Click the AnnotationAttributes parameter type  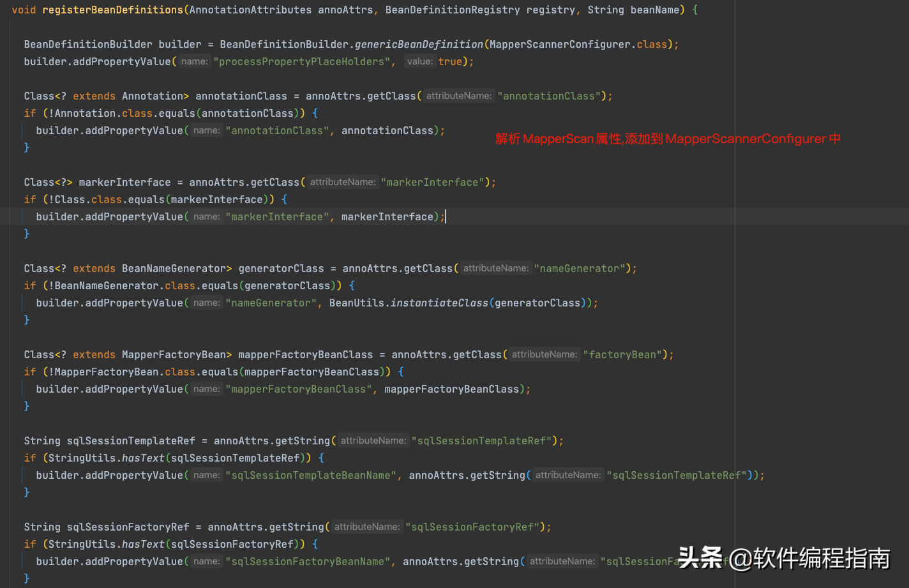250,10
